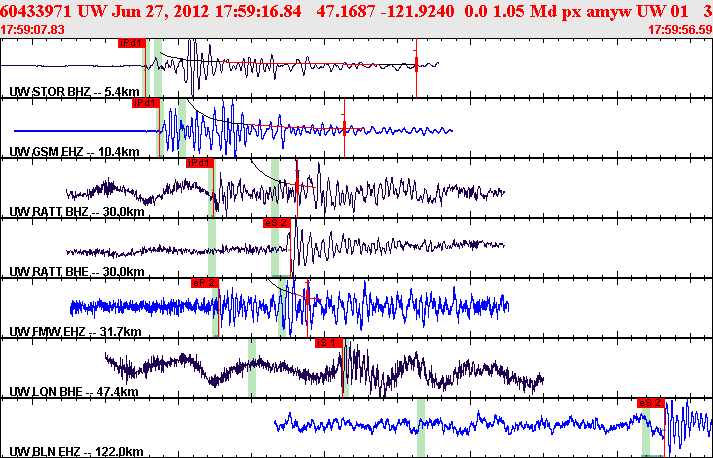
Task: Click the coda end marker on RATT BHZ trace
Action: point(297,184)
